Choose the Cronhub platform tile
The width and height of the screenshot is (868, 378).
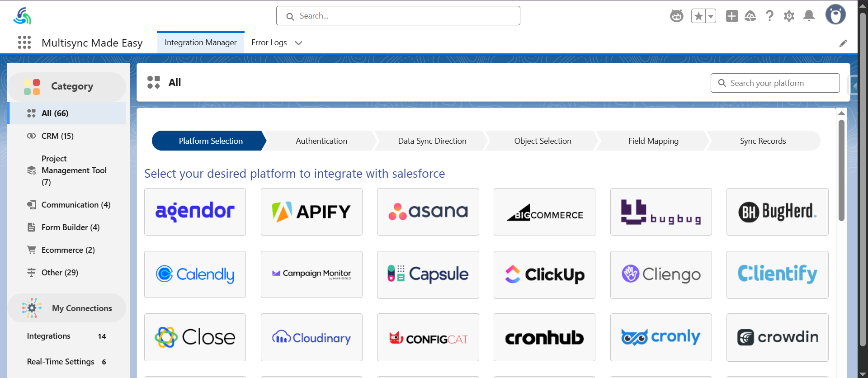544,337
